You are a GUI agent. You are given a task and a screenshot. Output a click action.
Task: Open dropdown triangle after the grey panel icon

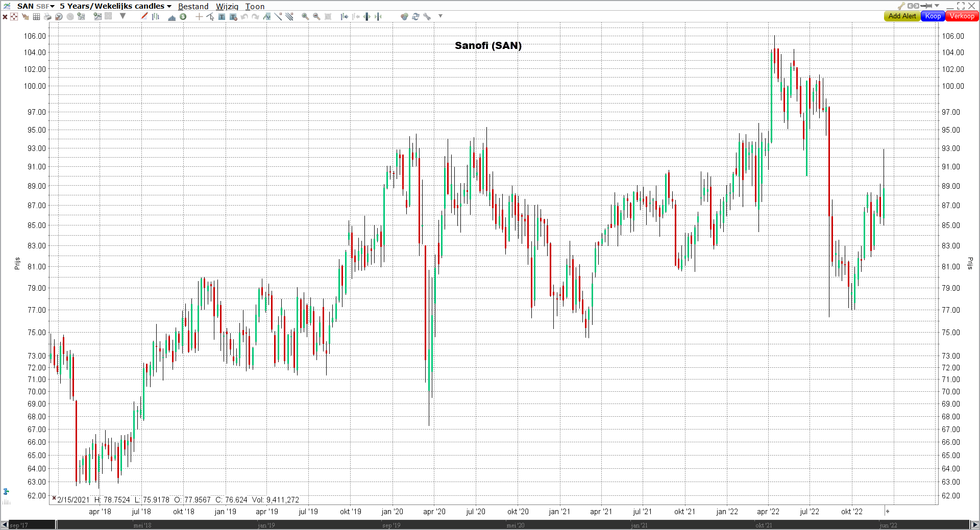(x=122, y=16)
